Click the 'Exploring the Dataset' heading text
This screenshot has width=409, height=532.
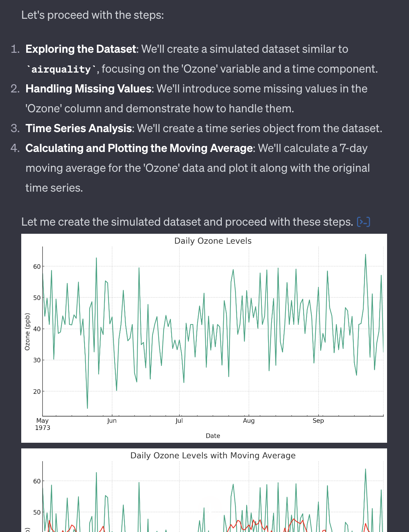coord(81,49)
